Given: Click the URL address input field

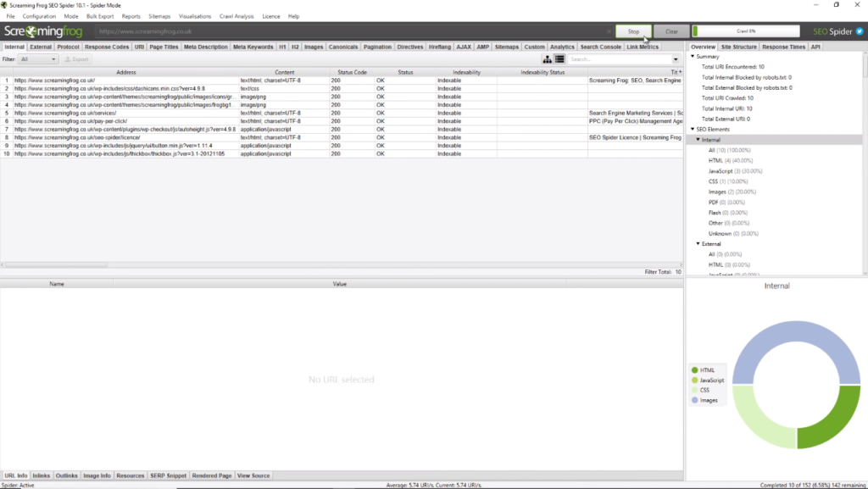Looking at the screenshot, I should 352,31.
